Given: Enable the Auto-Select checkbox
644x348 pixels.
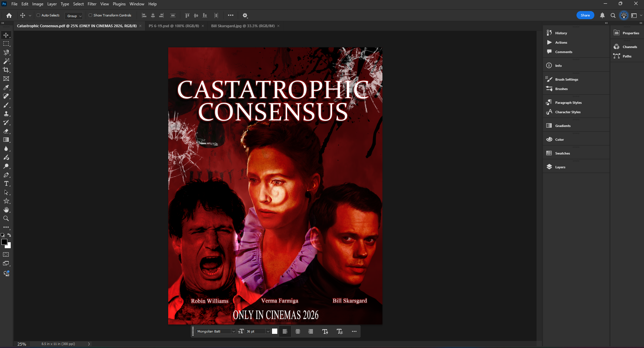Looking at the screenshot, I should [x=38, y=15].
